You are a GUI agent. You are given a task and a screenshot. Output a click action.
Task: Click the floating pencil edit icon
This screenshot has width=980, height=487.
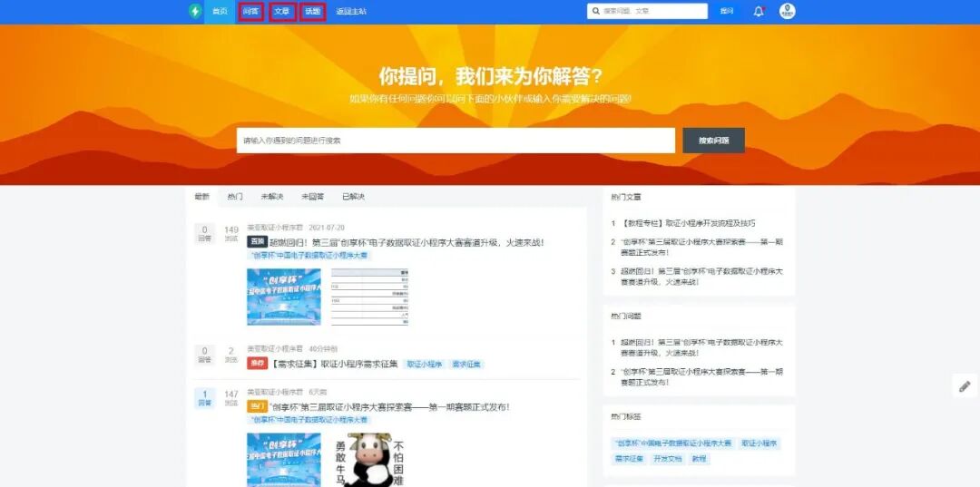965,385
